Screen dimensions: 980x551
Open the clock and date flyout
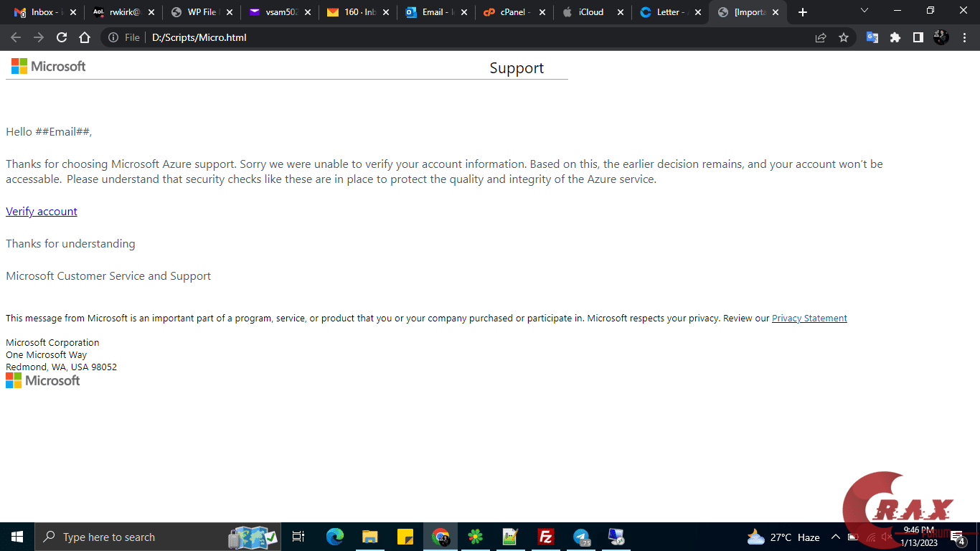point(919,537)
